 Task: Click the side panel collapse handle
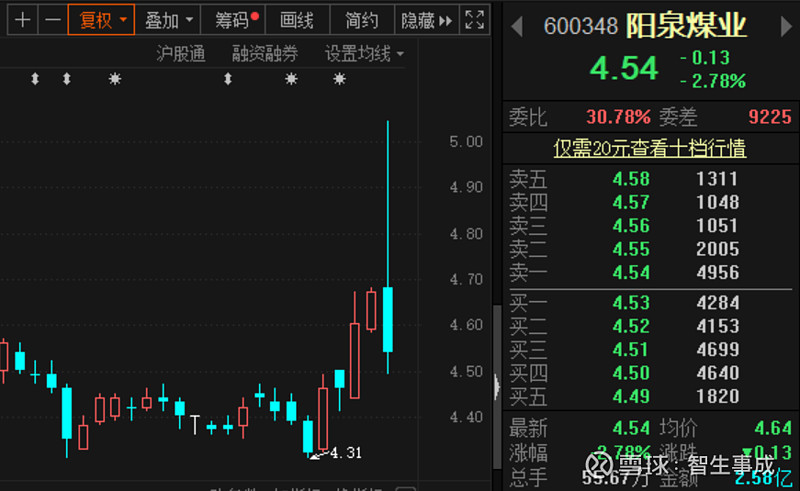[x=497, y=387]
